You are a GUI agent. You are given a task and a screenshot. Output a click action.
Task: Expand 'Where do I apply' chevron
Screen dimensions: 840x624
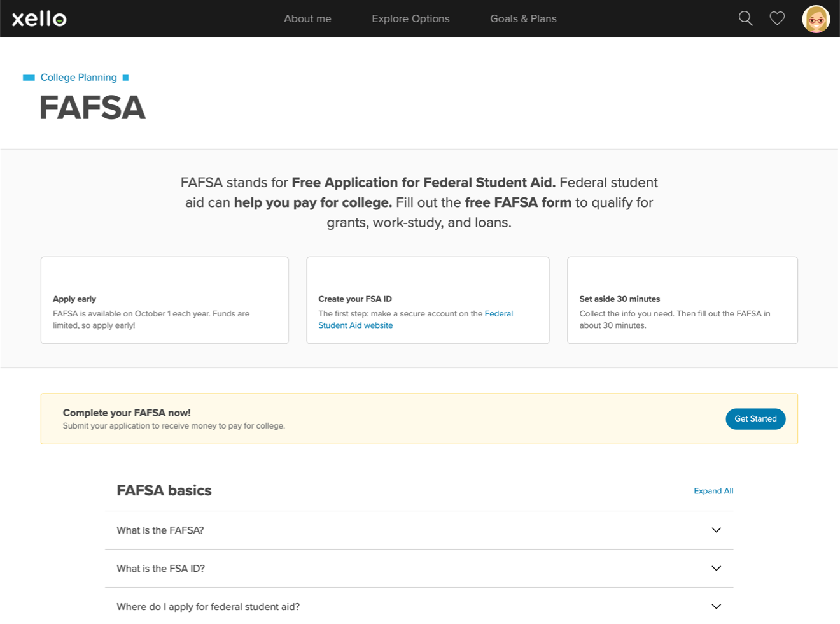(716, 607)
